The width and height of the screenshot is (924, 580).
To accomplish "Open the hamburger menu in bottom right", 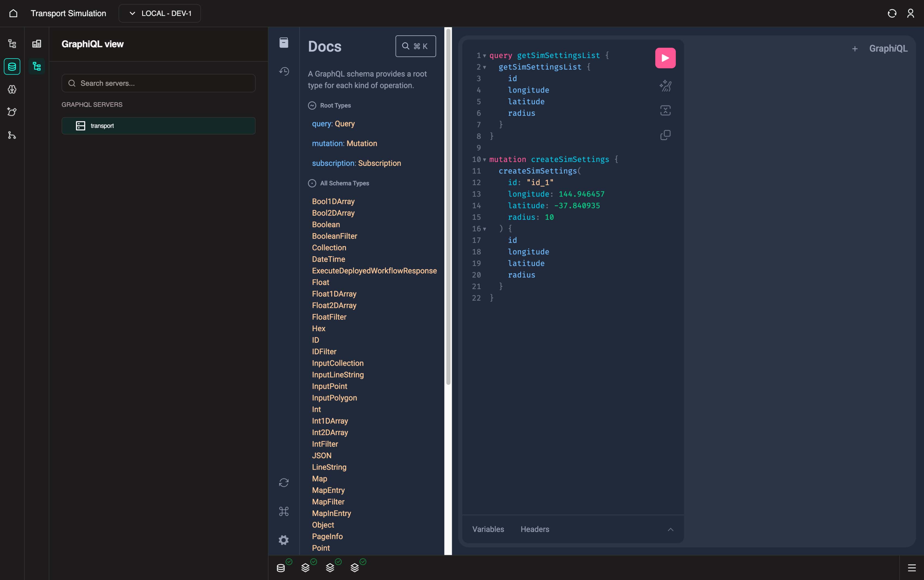I will (x=912, y=568).
